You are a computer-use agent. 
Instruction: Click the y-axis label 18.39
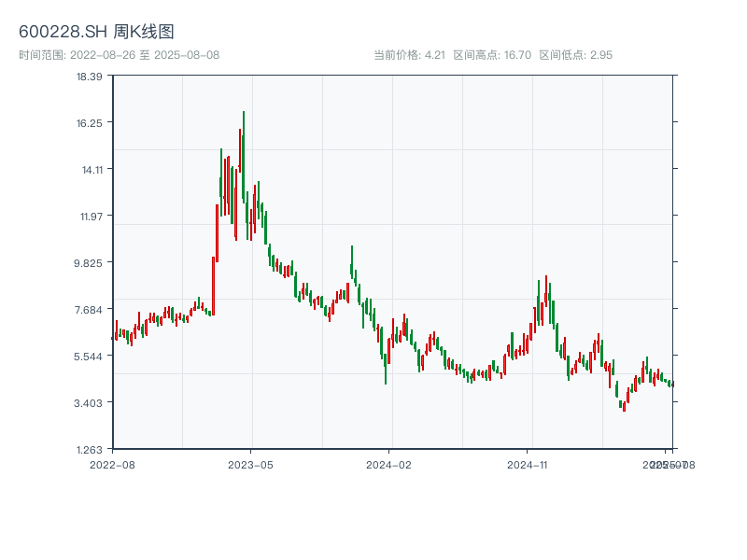89,77
